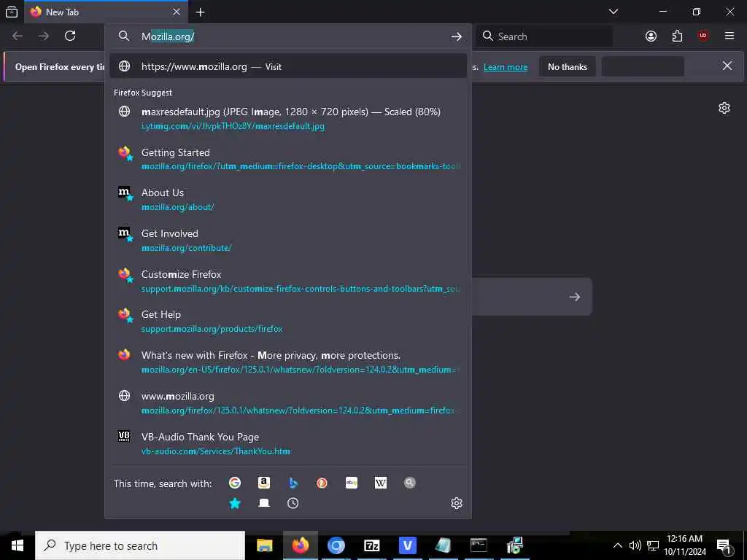Open What's new with Firefox suggestion
Screen dimensions: 747x560
click(x=287, y=362)
